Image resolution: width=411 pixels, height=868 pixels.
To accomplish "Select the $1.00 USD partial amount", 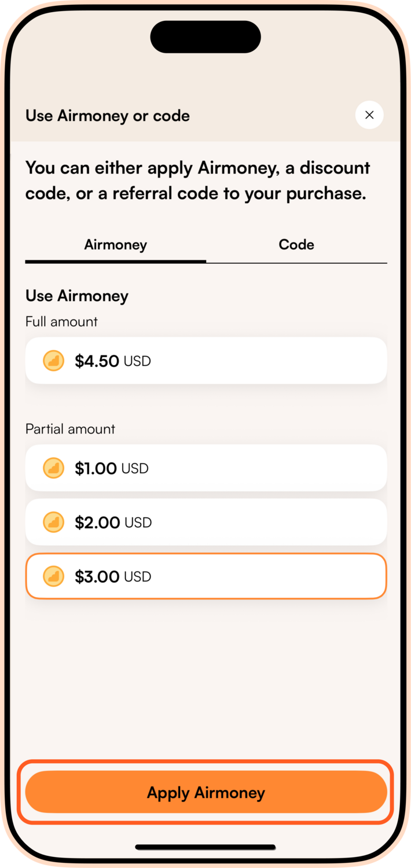I will (205, 468).
